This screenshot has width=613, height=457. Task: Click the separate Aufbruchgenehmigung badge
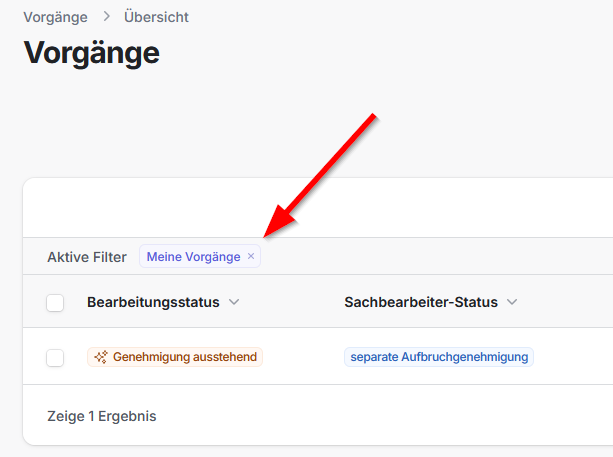click(439, 357)
